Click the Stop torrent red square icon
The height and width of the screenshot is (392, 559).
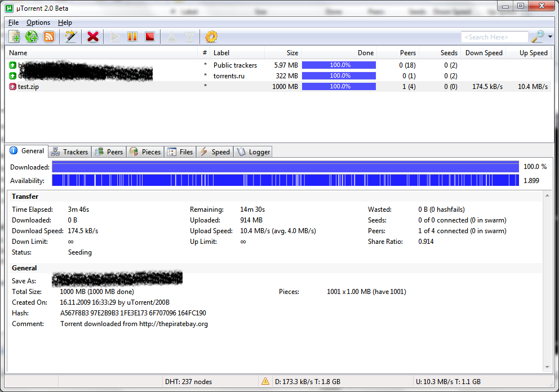150,37
